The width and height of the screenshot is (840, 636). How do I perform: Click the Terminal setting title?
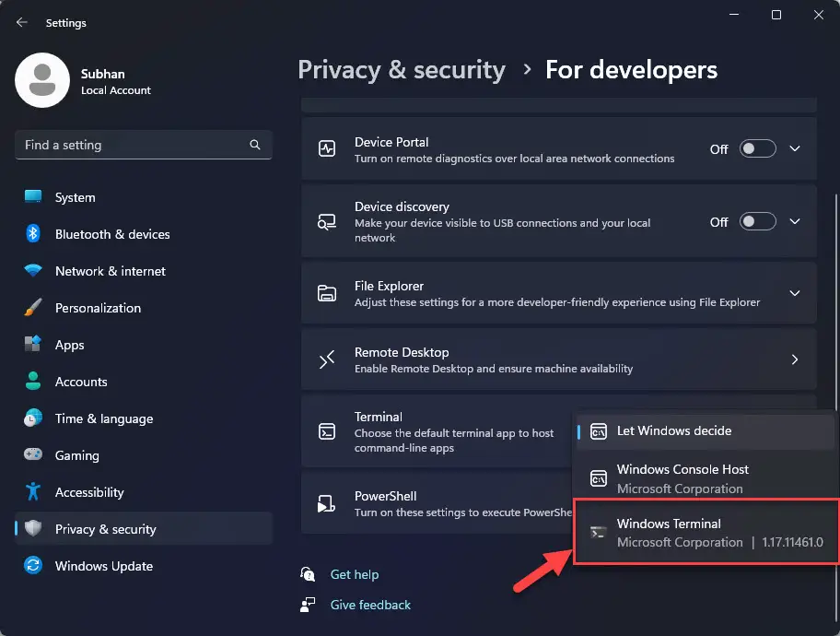point(378,417)
